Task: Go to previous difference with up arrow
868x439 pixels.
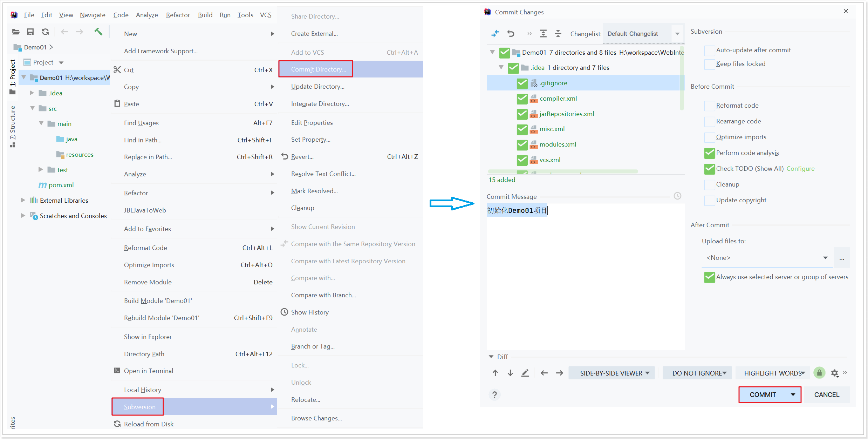Action: click(495, 373)
